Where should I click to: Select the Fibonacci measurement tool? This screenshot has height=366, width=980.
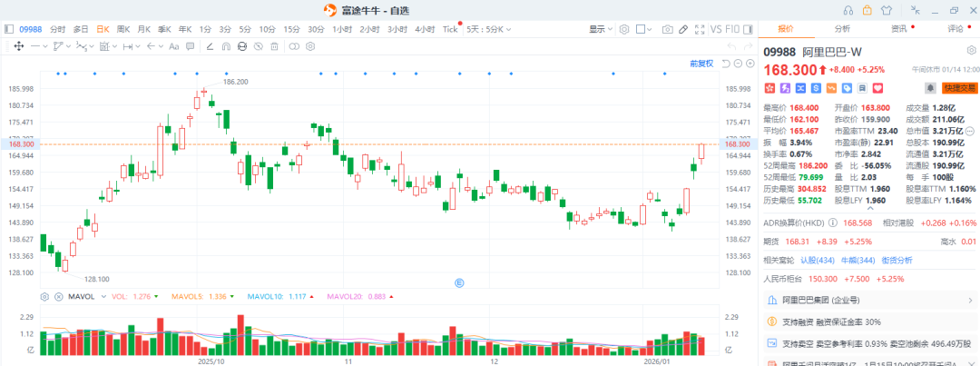[x=103, y=45]
